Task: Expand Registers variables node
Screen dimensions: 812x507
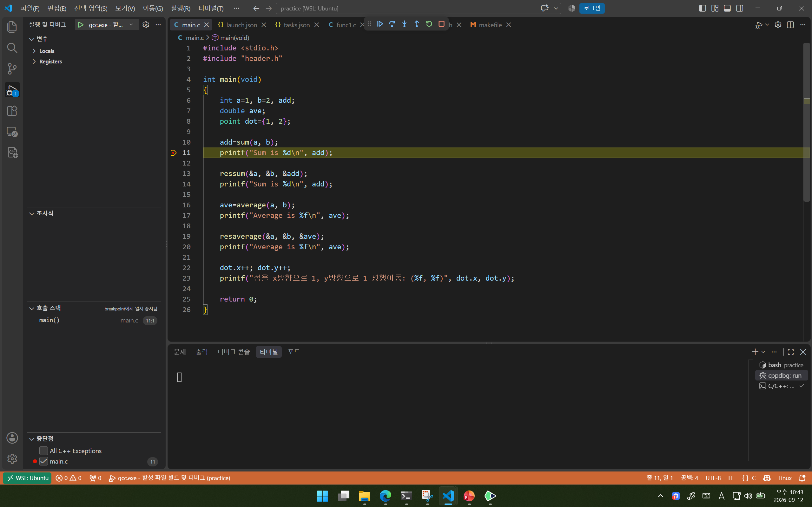Action: pyautogui.click(x=34, y=62)
